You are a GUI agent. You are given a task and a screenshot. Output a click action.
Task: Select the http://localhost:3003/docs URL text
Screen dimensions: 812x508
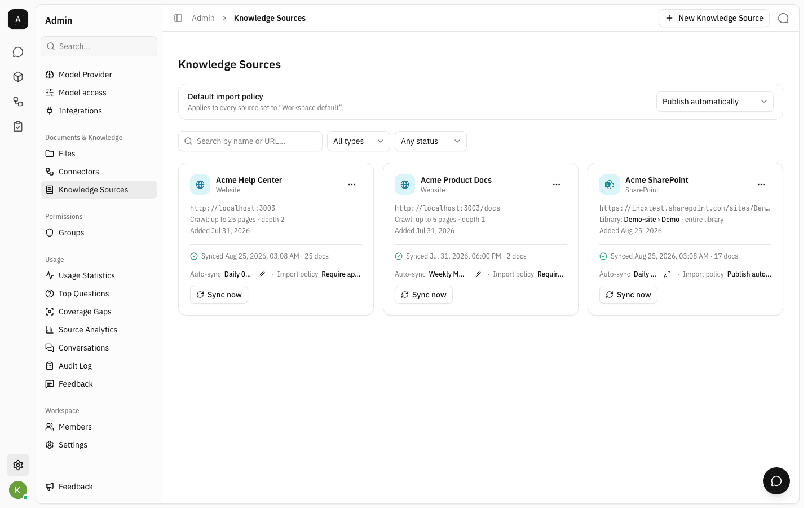point(447,208)
